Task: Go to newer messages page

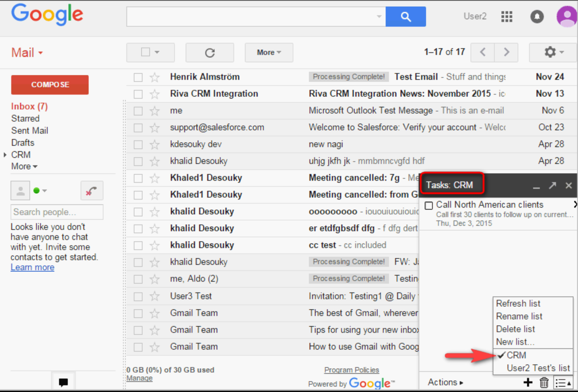Action: pyautogui.click(x=482, y=52)
